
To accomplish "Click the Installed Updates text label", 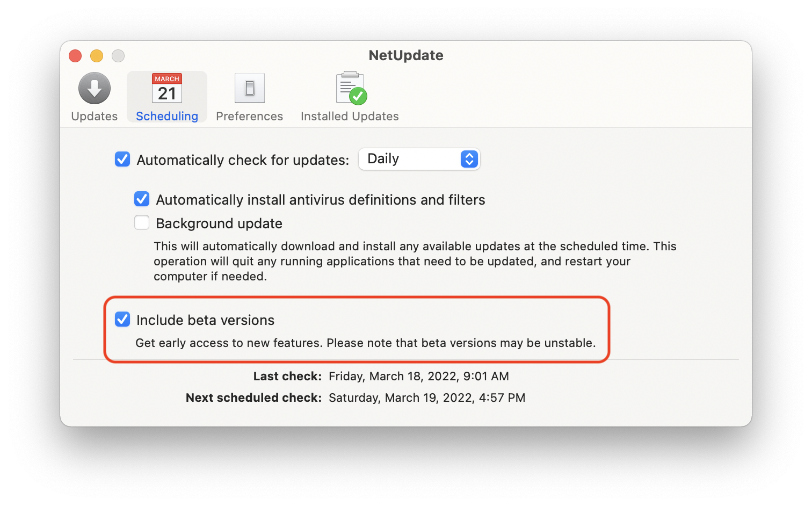I will click(x=350, y=117).
